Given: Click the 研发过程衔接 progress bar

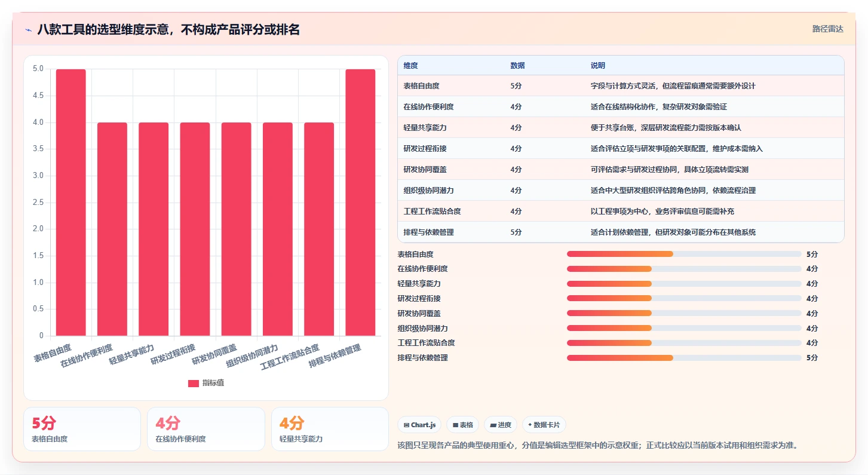Looking at the screenshot, I should (x=684, y=298).
